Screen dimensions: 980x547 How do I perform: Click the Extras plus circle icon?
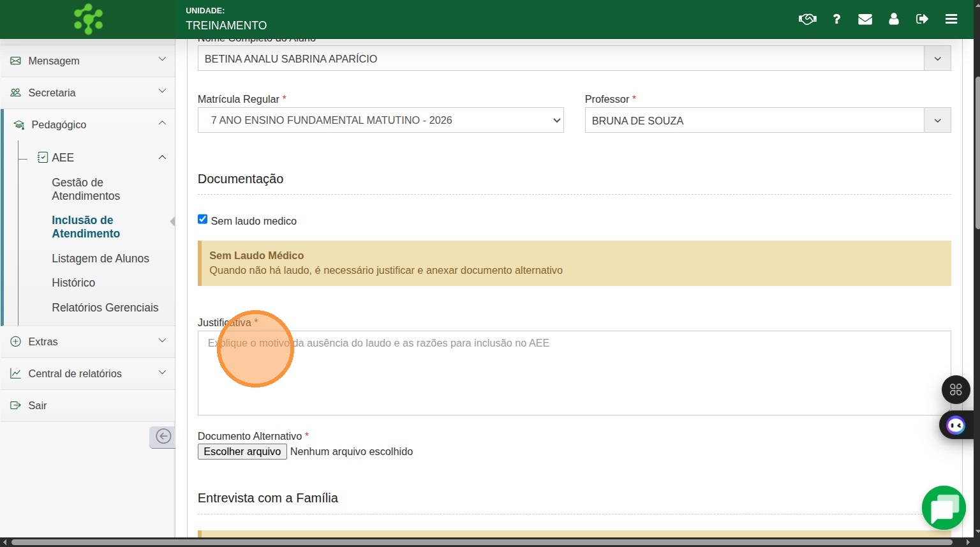(15, 341)
